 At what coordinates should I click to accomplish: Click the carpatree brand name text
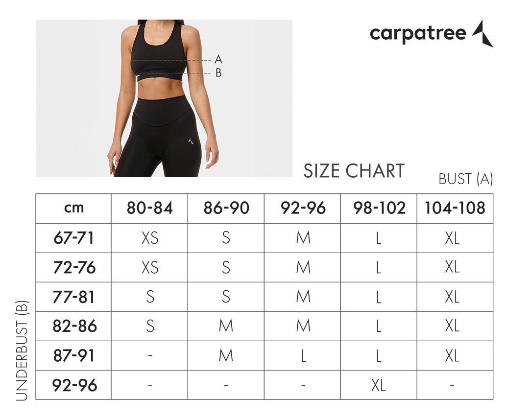tap(418, 33)
